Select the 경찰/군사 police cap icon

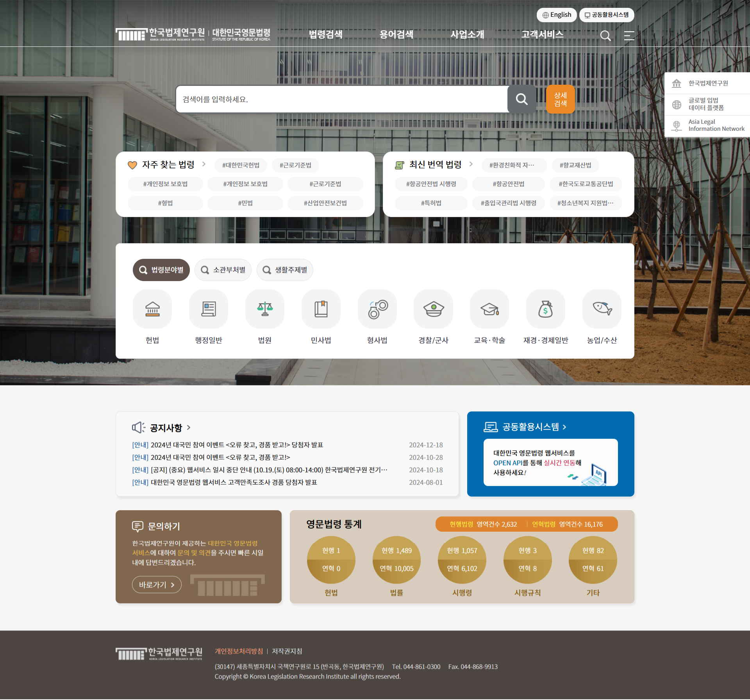(434, 309)
